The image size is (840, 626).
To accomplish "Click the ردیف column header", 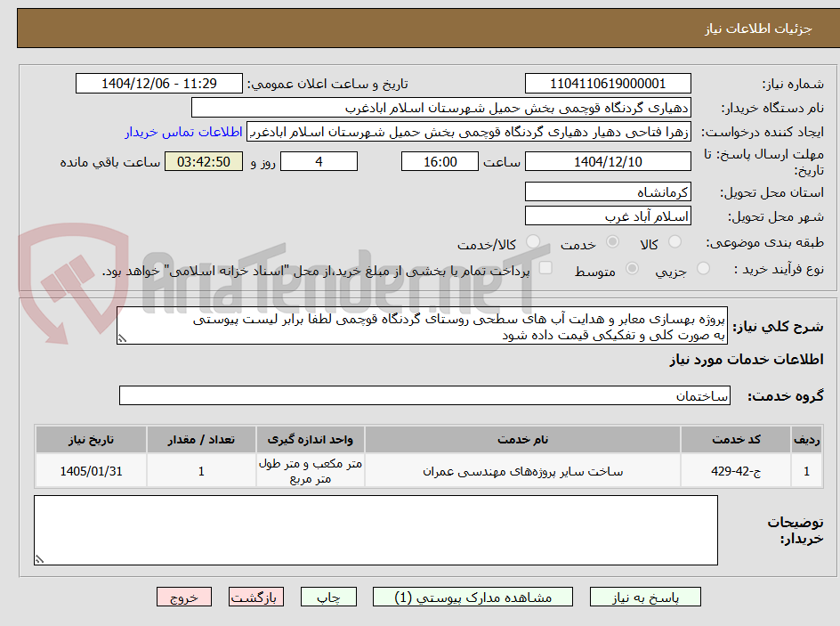I will coord(807,440).
